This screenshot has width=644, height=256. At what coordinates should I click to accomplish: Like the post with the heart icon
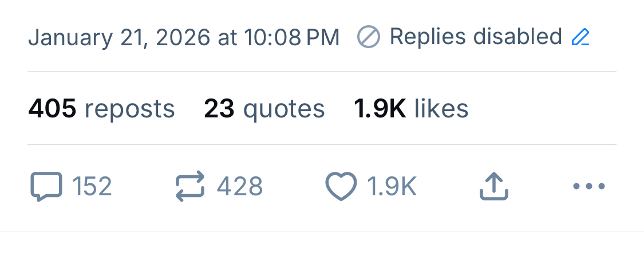click(x=341, y=187)
